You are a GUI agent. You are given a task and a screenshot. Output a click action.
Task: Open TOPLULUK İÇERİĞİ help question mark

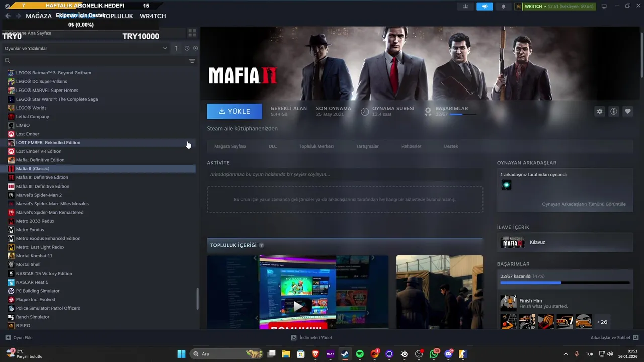click(x=261, y=245)
